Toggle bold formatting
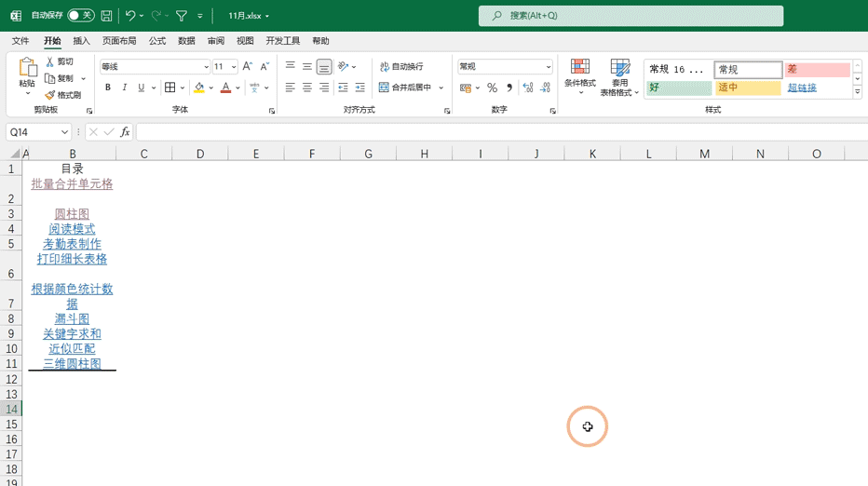 click(x=108, y=88)
